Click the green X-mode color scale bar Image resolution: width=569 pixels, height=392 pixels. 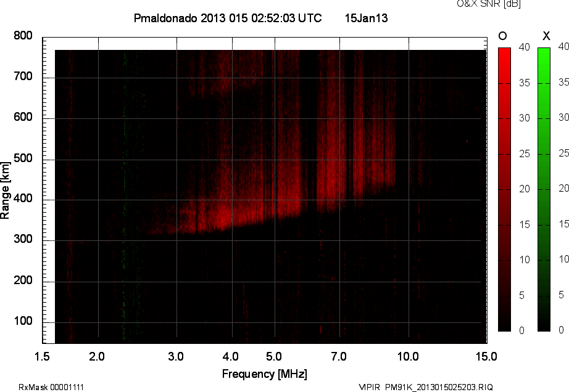pyautogui.click(x=544, y=189)
